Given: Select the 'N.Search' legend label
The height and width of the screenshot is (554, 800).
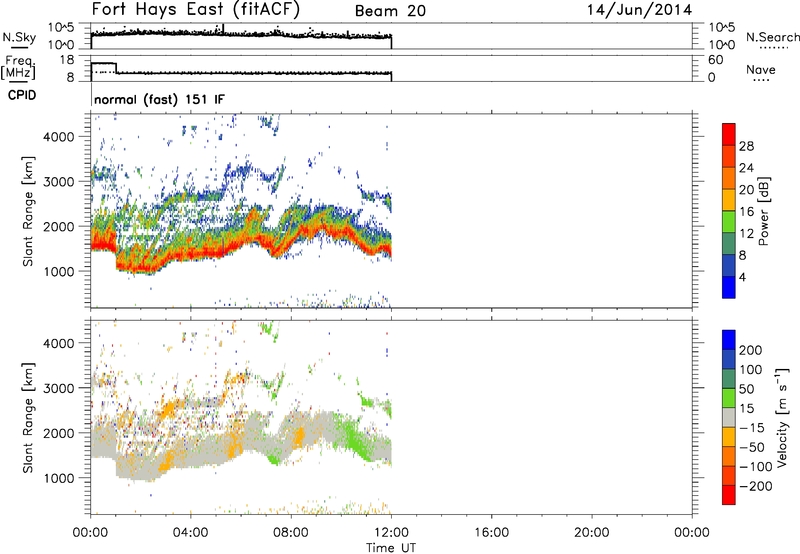Looking at the screenshot, I should [772, 37].
